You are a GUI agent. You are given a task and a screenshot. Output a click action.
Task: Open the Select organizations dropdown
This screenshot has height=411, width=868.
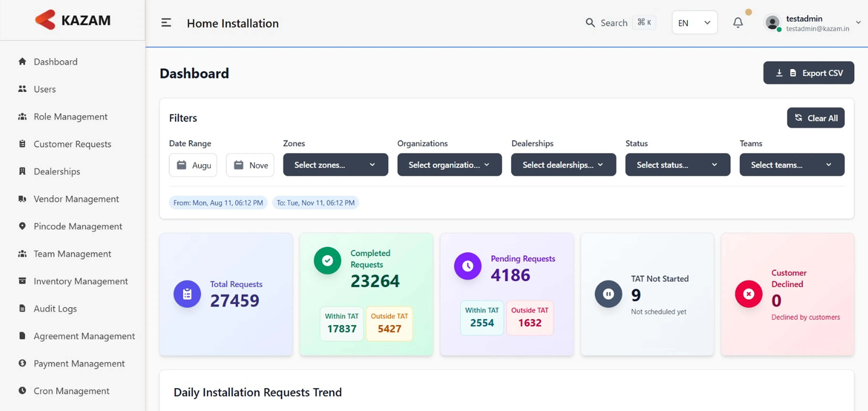coord(449,165)
